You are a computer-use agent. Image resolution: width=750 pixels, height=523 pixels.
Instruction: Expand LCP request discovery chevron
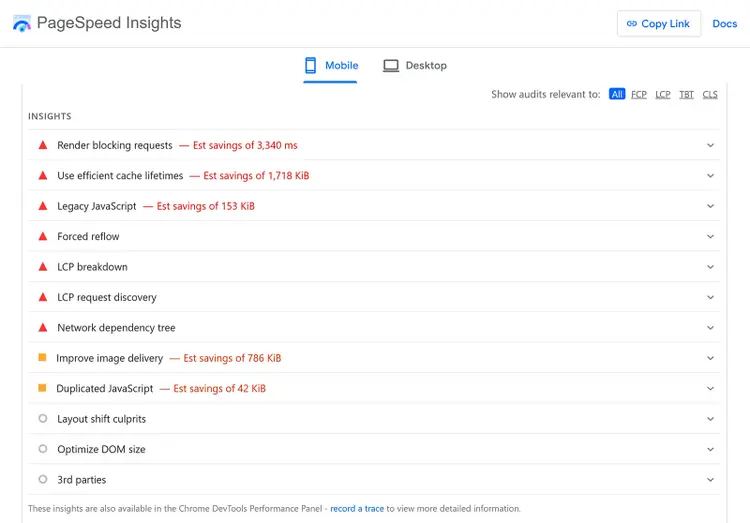click(x=710, y=297)
